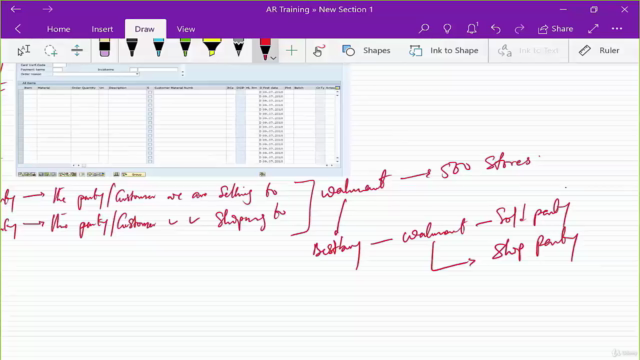
Task: Pick the green pen
Action: (x=185, y=48)
